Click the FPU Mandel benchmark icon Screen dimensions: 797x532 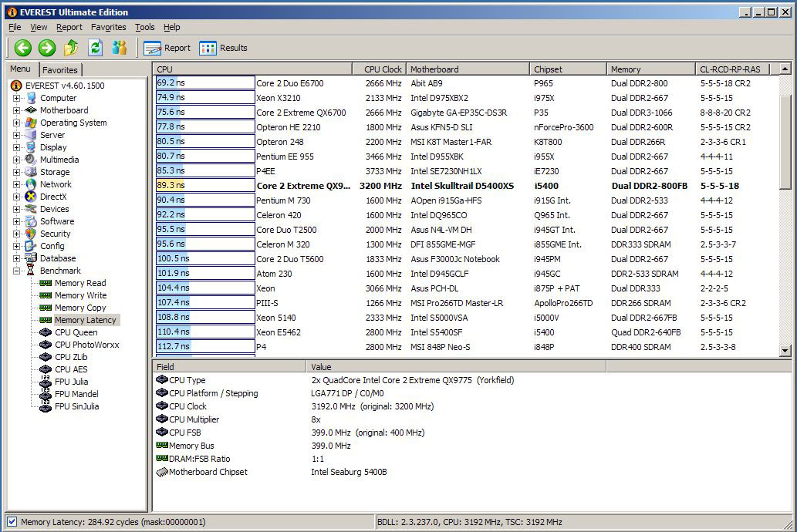(46, 394)
